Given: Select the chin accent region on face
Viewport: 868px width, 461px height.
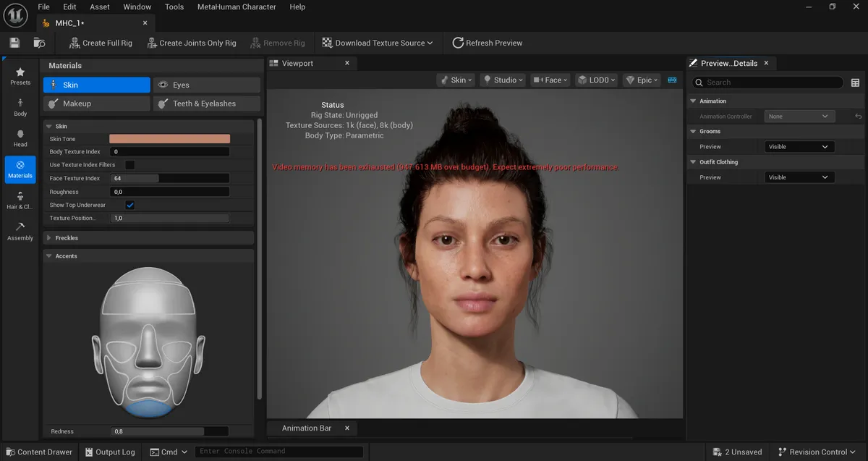Looking at the screenshot, I should [148, 408].
